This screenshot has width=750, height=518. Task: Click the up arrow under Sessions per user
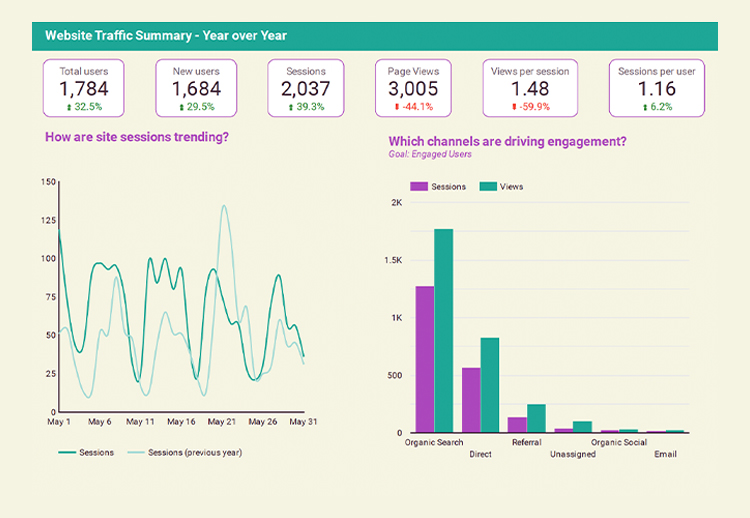(x=646, y=107)
